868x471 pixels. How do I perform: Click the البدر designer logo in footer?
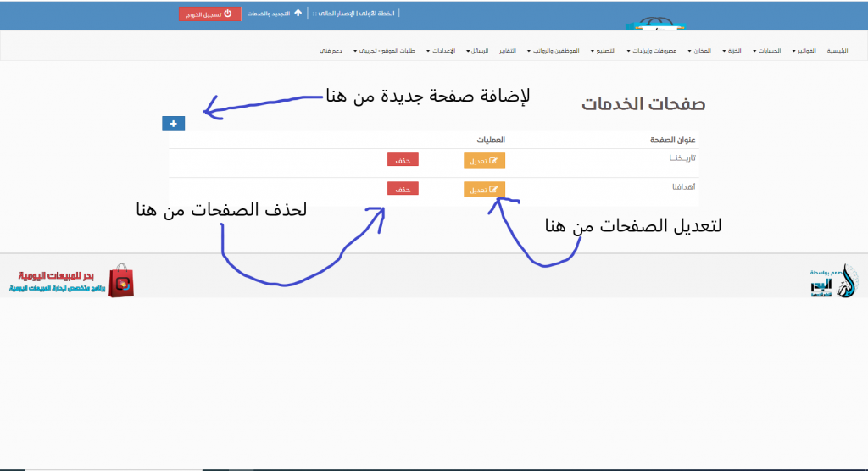[x=837, y=281]
